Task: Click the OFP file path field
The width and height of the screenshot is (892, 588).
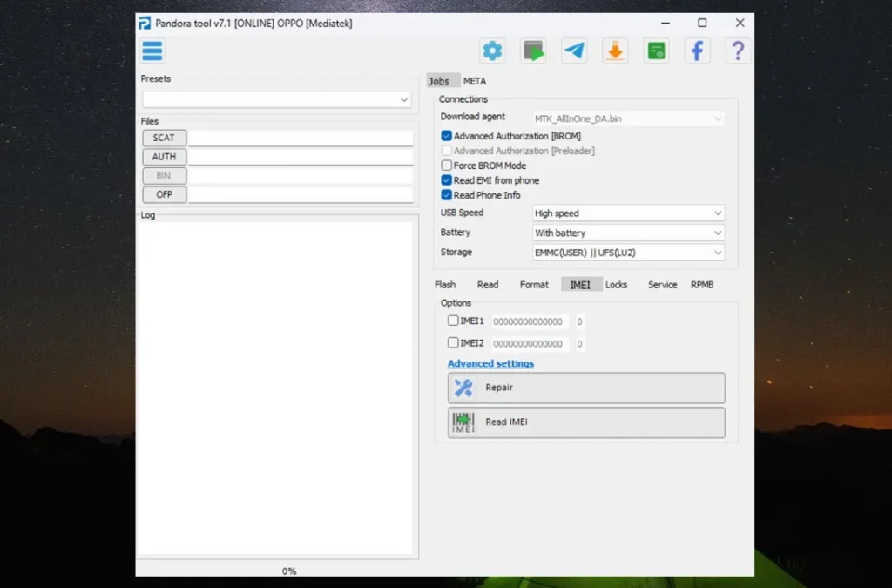Action: 301,194
